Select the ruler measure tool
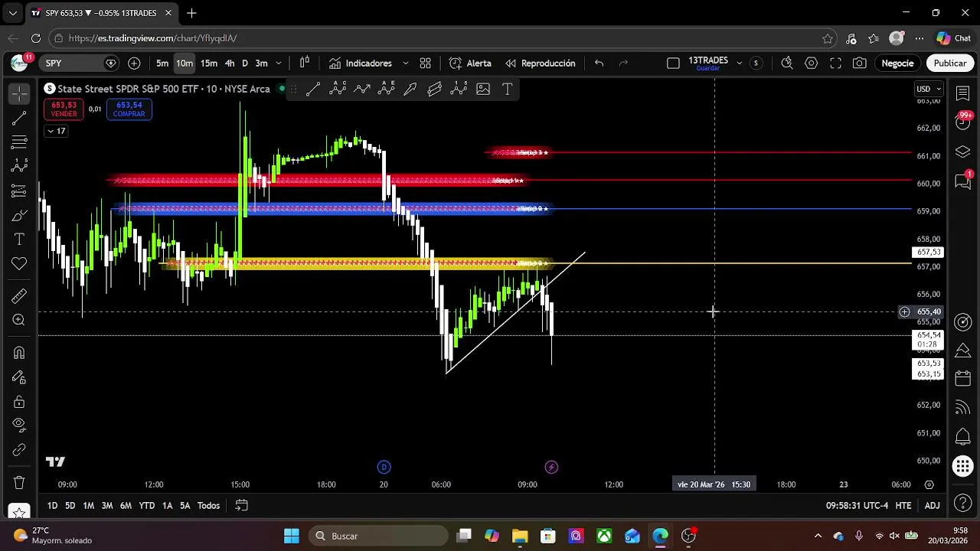This screenshot has width=980, height=551. pos(19,296)
